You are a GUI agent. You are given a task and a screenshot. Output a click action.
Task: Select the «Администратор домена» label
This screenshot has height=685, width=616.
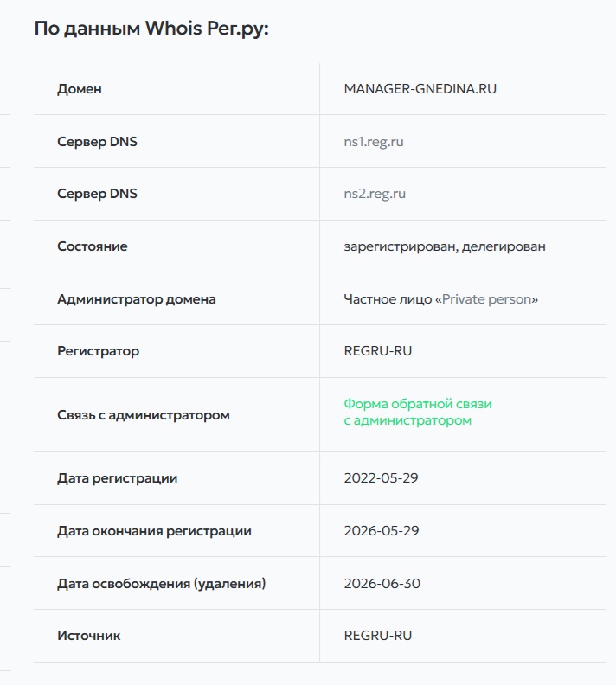pyautogui.click(x=137, y=299)
